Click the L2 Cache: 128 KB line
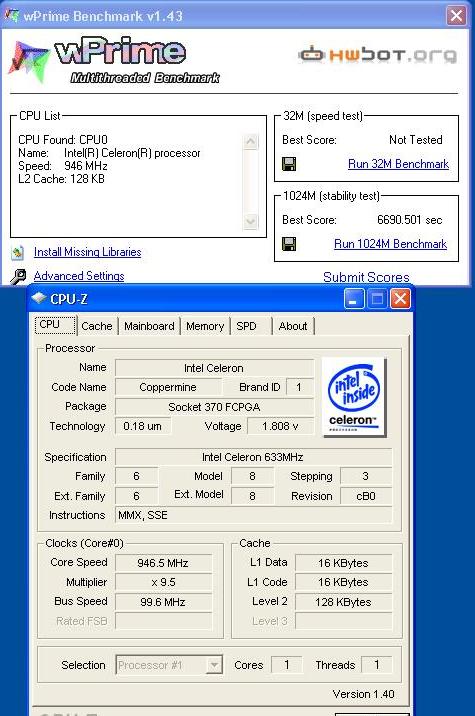The height and width of the screenshot is (716, 475). pos(61,179)
